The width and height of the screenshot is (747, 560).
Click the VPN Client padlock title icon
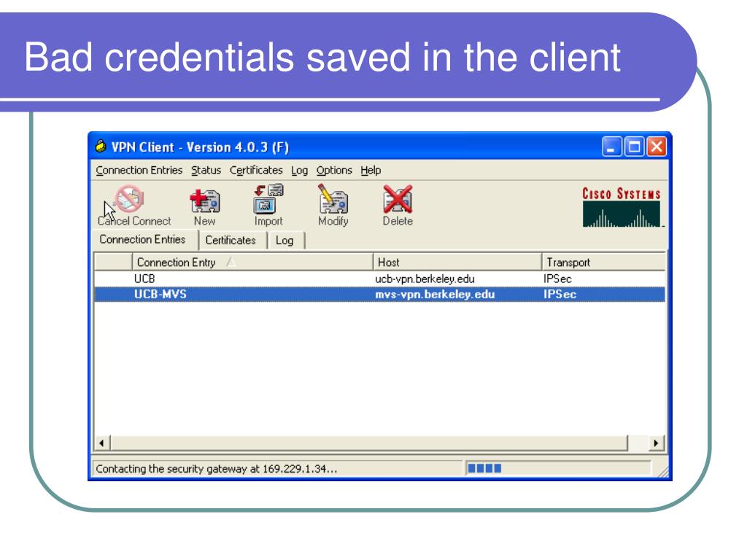pyautogui.click(x=101, y=146)
